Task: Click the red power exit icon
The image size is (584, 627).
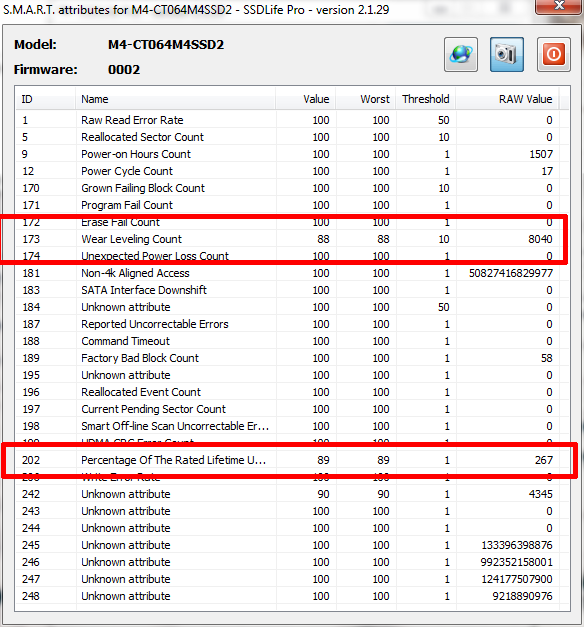Action: point(554,54)
